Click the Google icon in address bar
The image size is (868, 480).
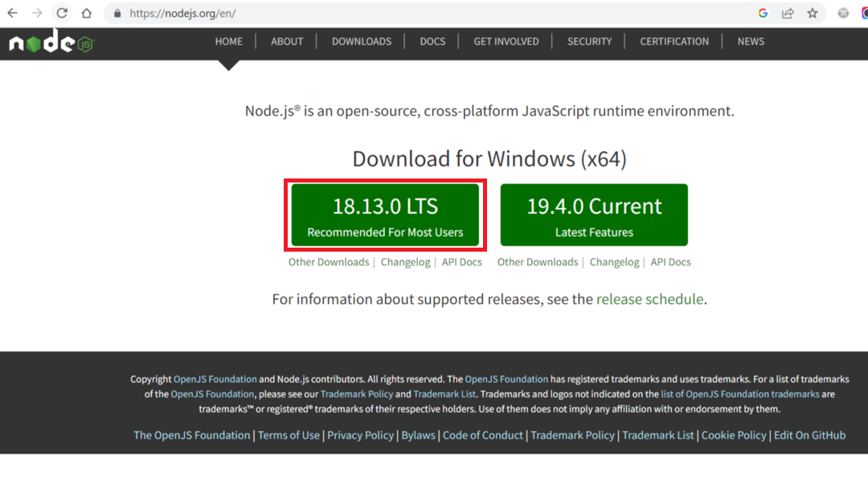[763, 14]
